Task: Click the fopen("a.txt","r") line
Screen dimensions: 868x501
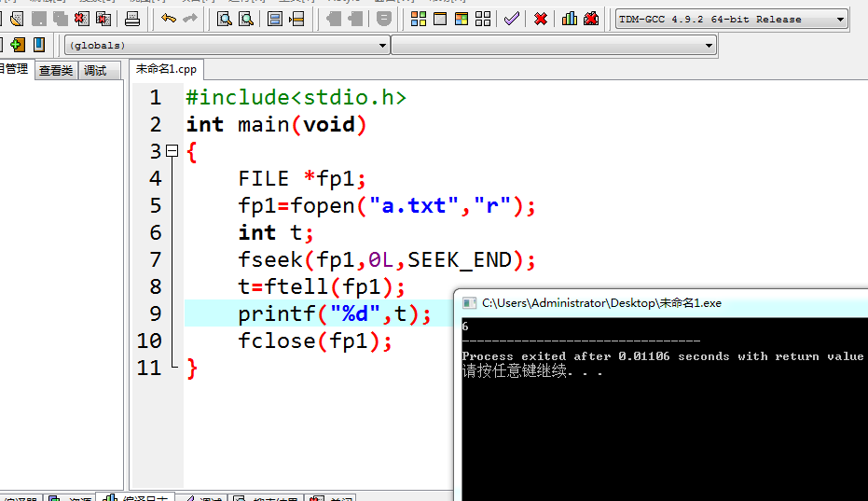Action: click(x=387, y=205)
